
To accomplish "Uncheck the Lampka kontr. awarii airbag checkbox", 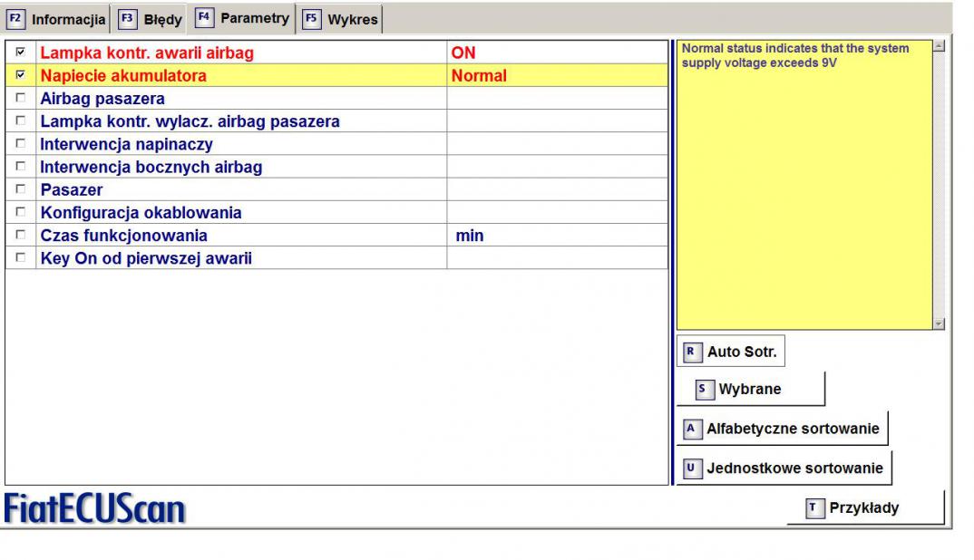I will [21, 53].
